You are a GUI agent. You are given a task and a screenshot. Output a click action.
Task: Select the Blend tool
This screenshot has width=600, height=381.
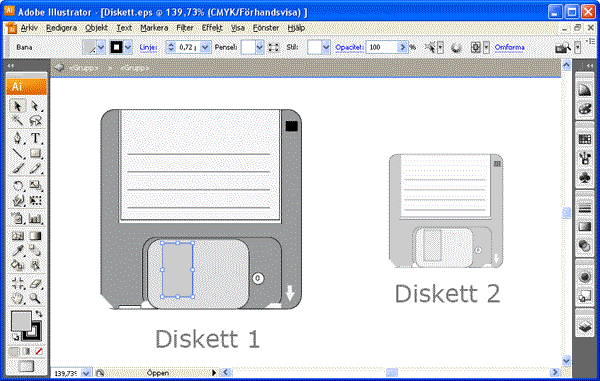coord(35,250)
